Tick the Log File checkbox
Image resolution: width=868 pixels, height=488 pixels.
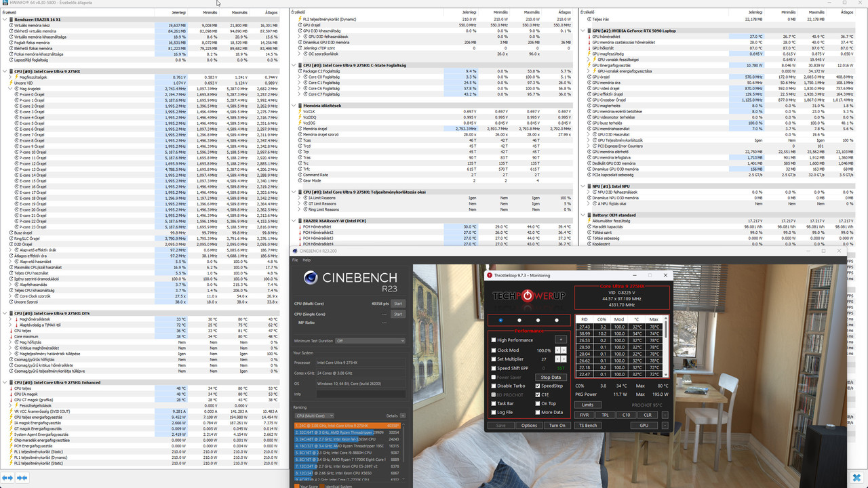(493, 412)
